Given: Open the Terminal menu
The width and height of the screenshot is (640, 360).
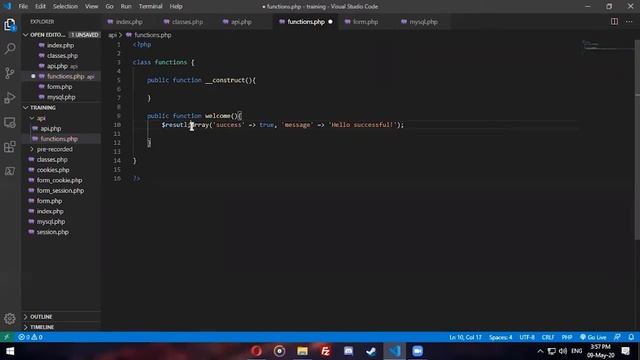Looking at the screenshot, I should click(x=151, y=7).
